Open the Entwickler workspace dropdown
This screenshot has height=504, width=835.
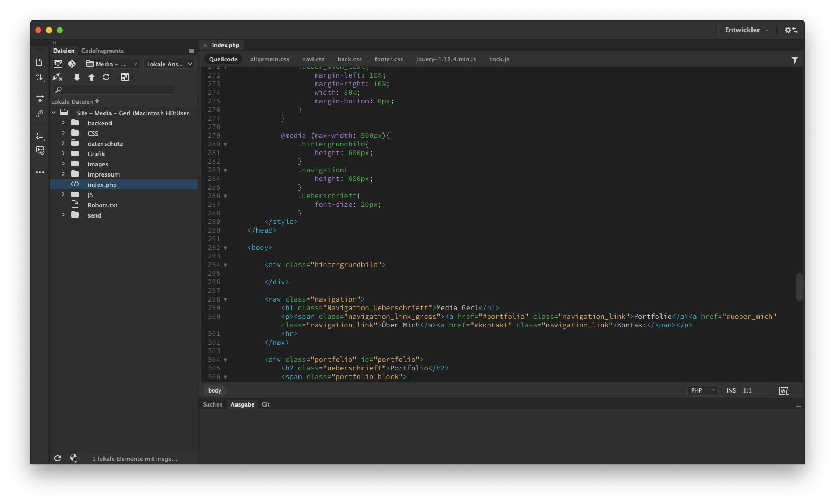pyautogui.click(x=746, y=30)
